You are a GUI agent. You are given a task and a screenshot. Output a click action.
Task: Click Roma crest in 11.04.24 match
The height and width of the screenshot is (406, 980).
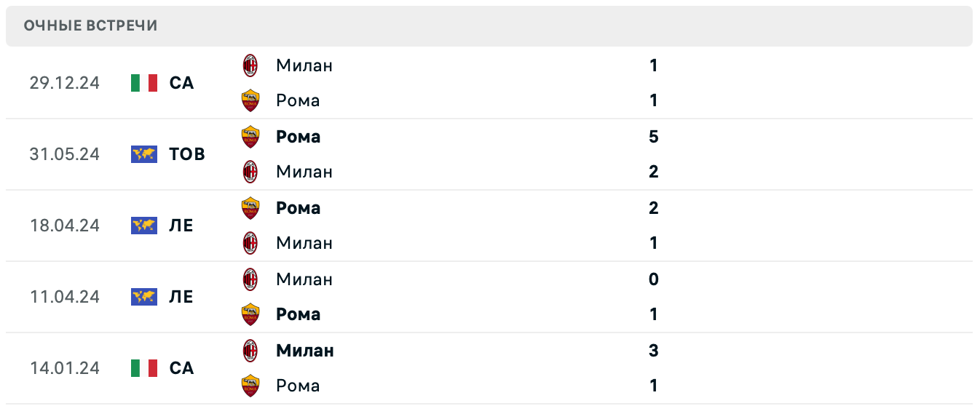pos(250,314)
